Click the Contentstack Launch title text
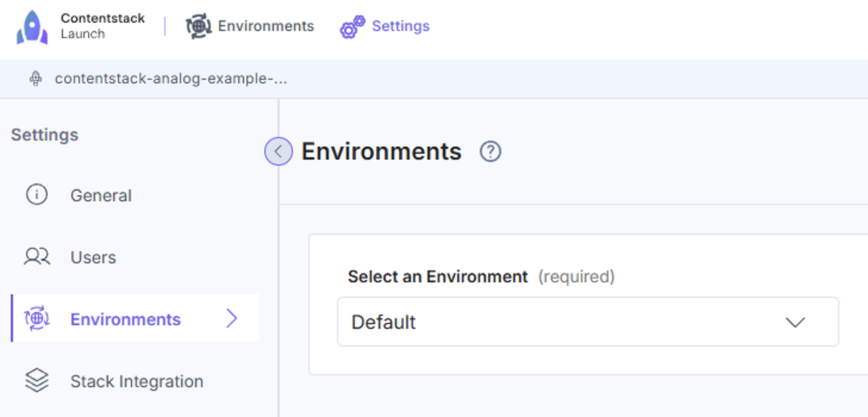The width and height of the screenshot is (868, 417). (x=102, y=26)
